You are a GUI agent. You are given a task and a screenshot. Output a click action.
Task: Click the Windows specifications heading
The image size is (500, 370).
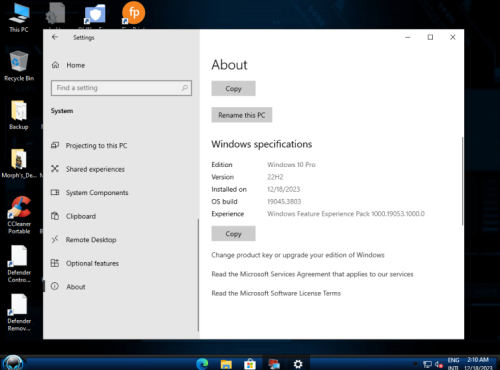[x=262, y=144]
